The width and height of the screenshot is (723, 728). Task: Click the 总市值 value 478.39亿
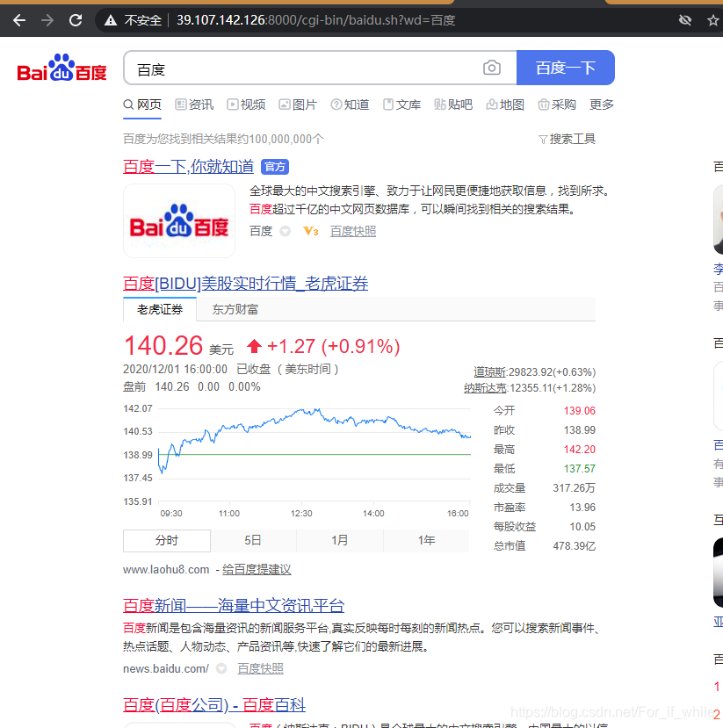click(575, 546)
